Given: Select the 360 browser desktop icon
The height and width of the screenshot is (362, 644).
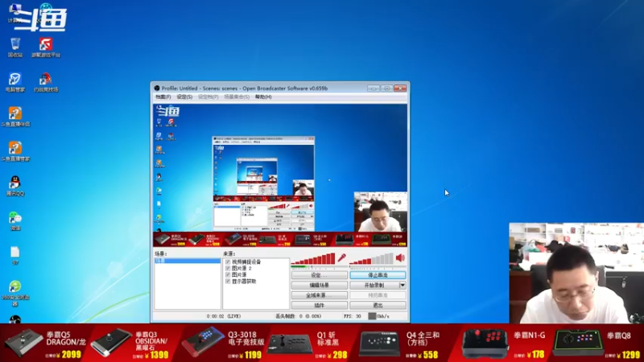Looking at the screenshot, I should coord(15,293).
